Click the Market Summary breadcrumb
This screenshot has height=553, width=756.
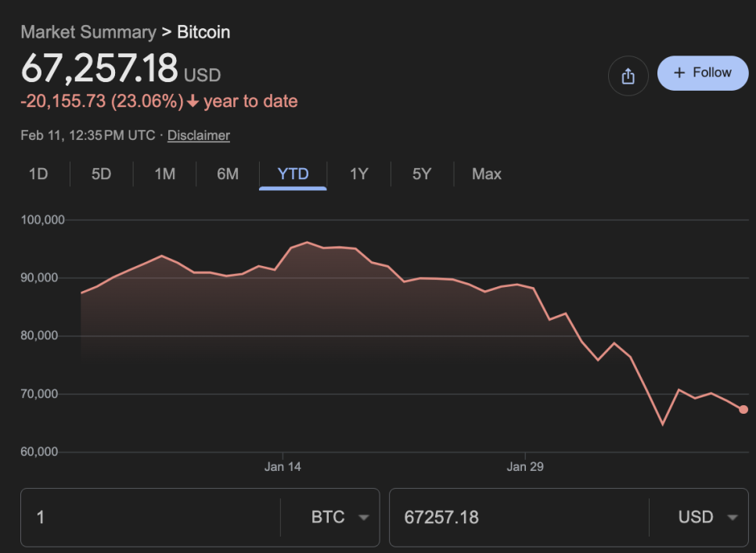coord(88,32)
